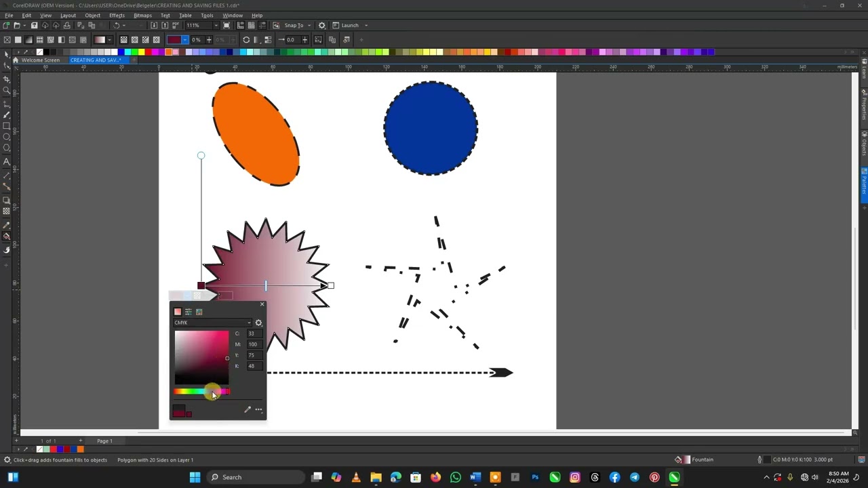
Task: Expand the zoom level 111% dropdown
Action: (x=217, y=26)
